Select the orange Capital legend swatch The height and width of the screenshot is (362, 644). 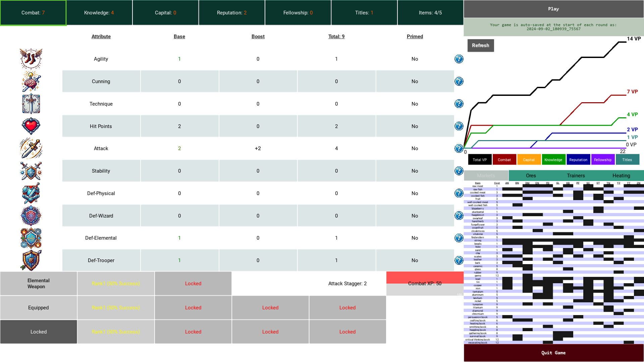click(x=529, y=160)
